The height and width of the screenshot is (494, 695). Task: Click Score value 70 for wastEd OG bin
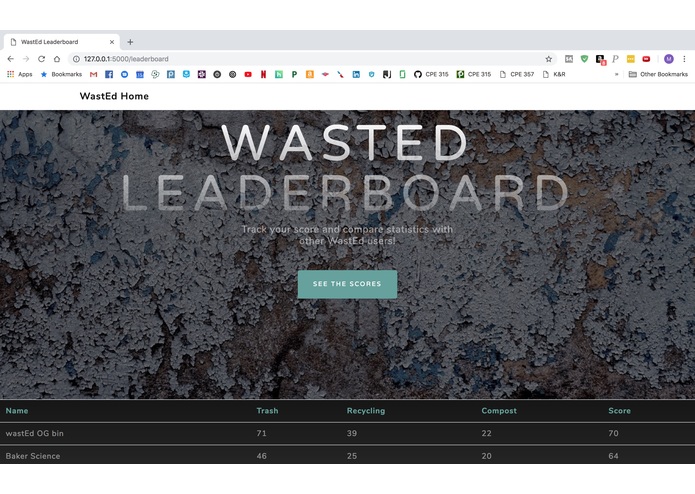click(x=613, y=433)
